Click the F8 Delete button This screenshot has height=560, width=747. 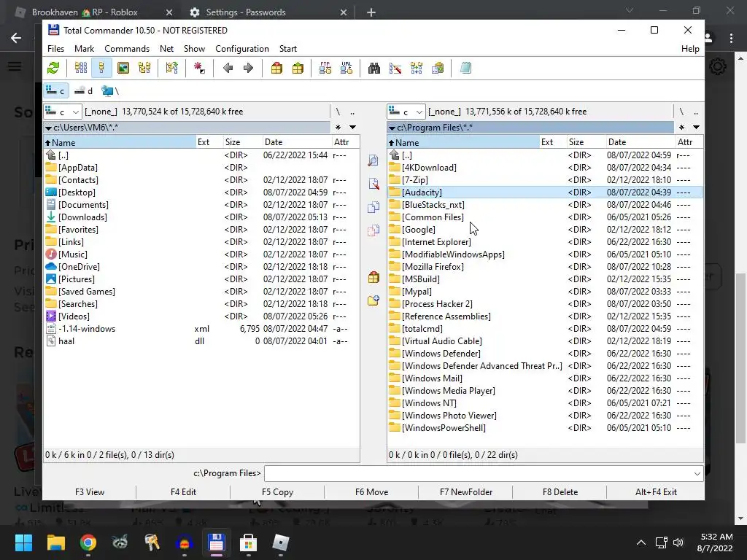pos(560,492)
